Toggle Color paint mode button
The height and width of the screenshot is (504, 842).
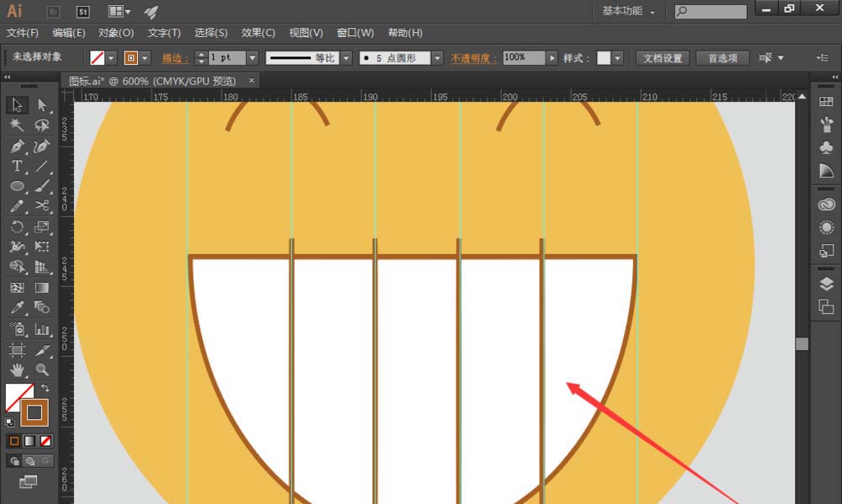pos(14,441)
